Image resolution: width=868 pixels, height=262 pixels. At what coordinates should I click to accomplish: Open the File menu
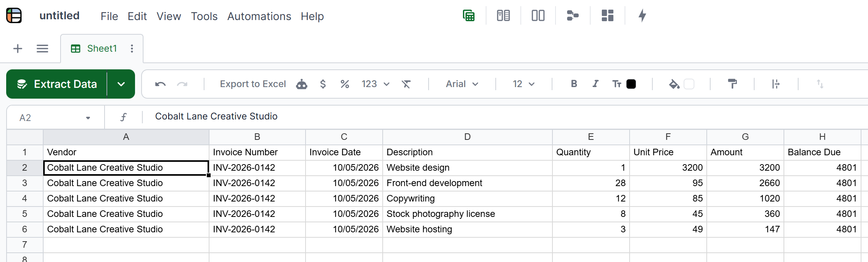click(109, 16)
